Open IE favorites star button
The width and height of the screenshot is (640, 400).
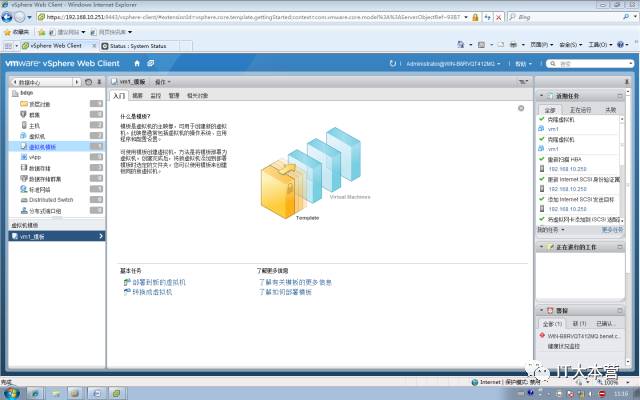tap(16, 32)
